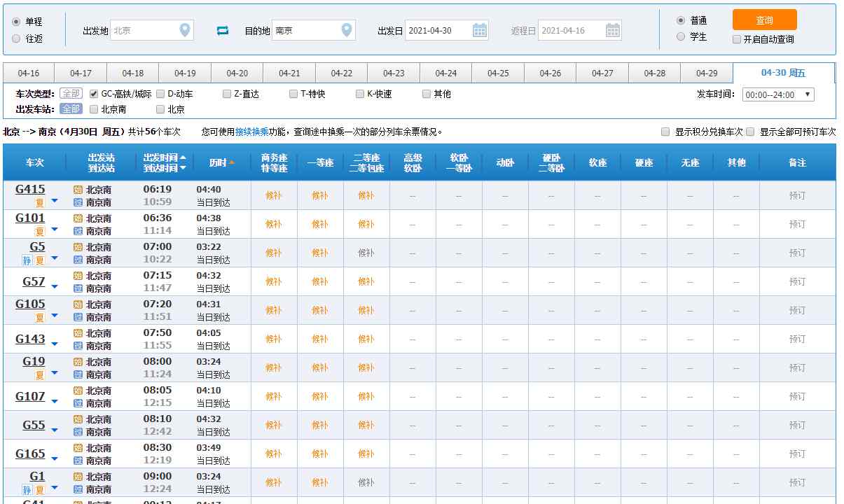Click the 复 icon under train G19

(40, 375)
